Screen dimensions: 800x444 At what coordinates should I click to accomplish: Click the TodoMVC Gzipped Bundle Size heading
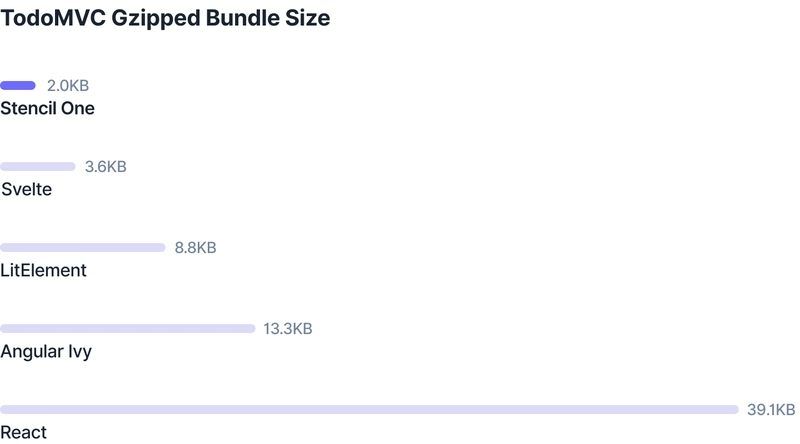(x=165, y=19)
